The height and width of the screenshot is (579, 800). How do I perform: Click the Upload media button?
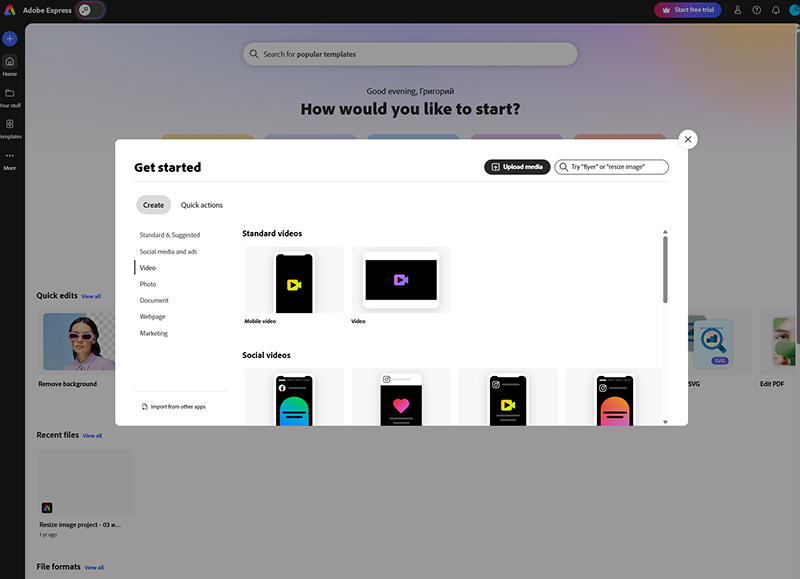click(517, 167)
